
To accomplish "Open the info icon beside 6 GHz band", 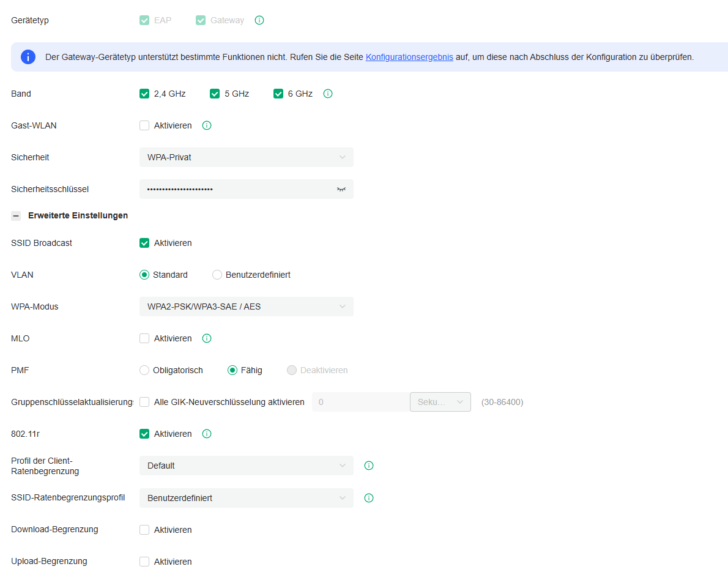I will pyautogui.click(x=327, y=94).
